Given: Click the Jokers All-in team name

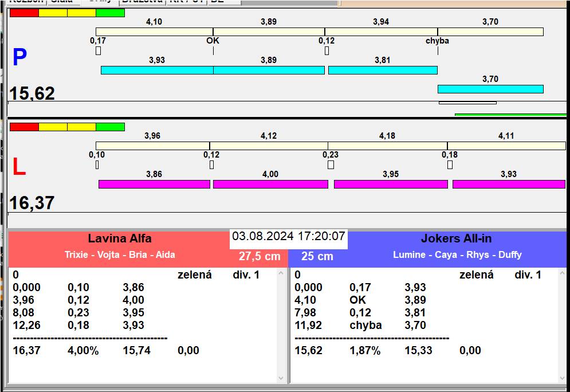Looking at the screenshot, I should pyautogui.click(x=456, y=238).
